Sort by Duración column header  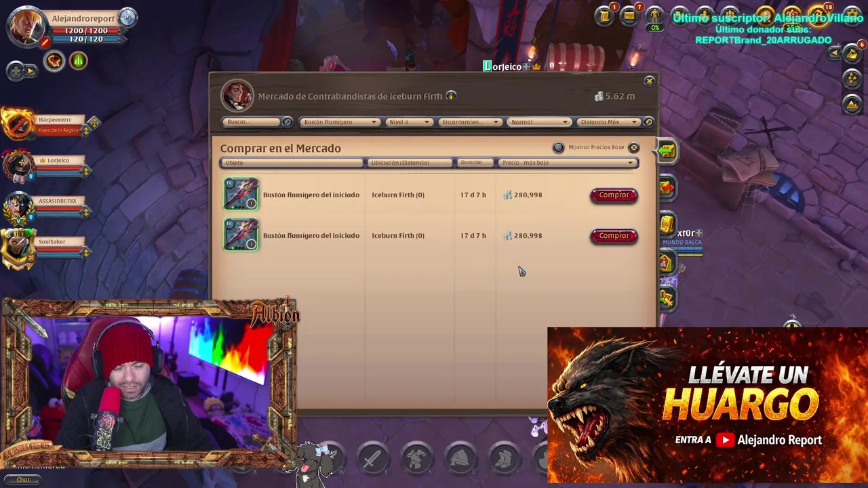[x=475, y=163]
